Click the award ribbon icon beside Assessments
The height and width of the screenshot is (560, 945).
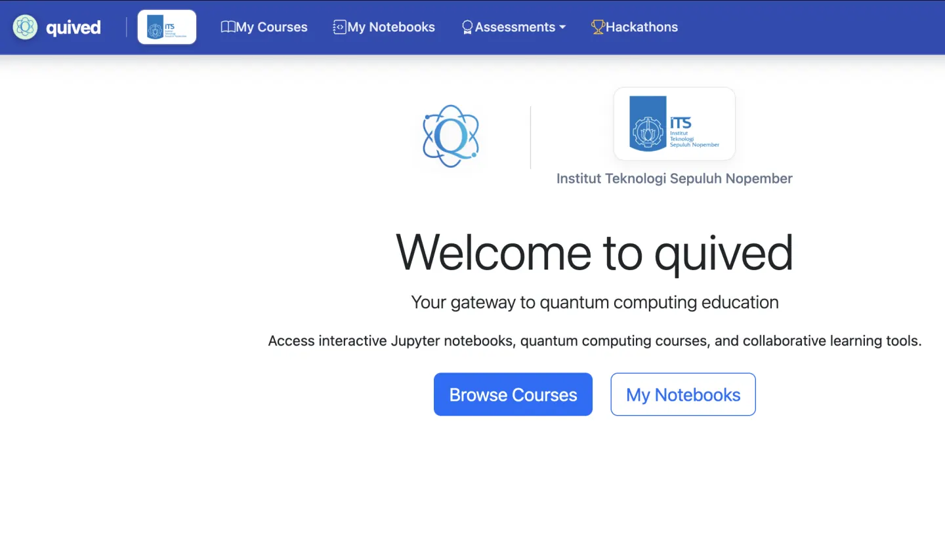(467, 27)
